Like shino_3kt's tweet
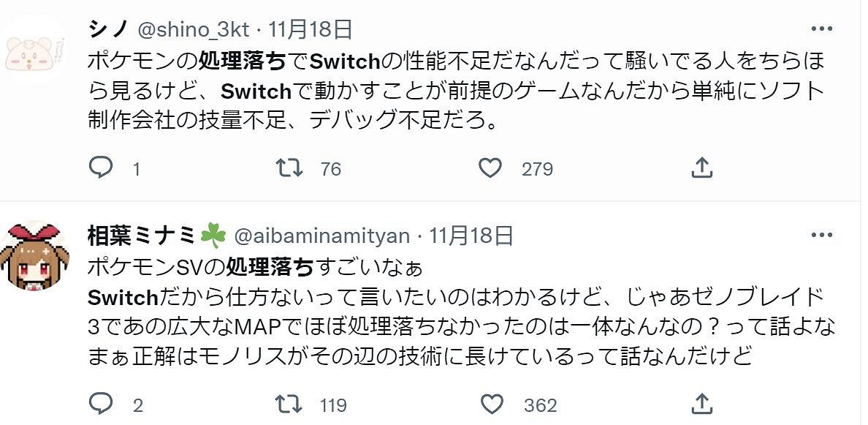868x425 pixels. coord(490,168)
